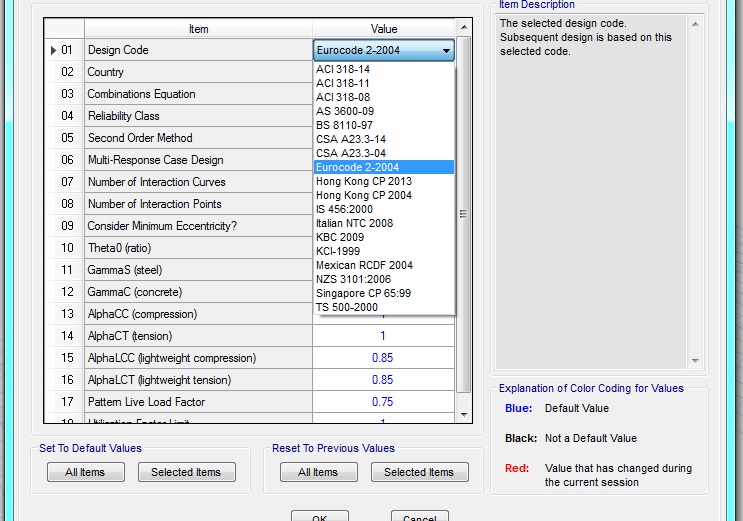Click Item Description scroll down arrow
Viewport: 743px width, 521px height.
point(695,361)
